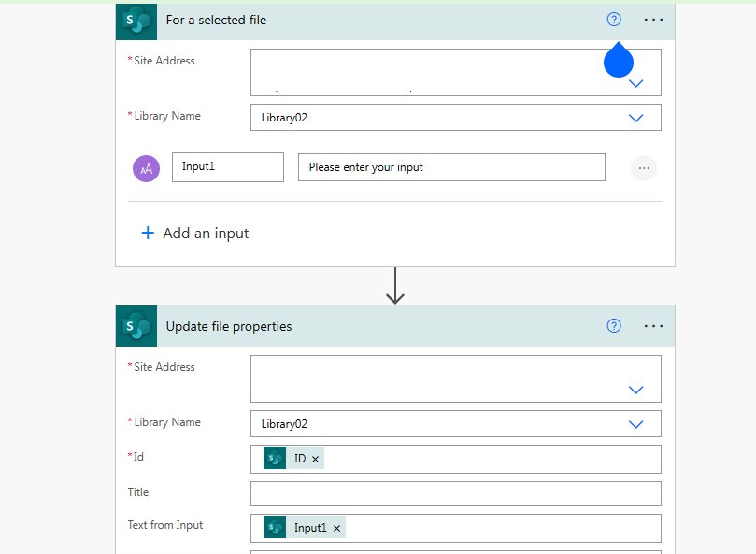Viewport: 756px width, 554px height.
Task: Open ellipsis menu of "Update file properties" card
Action: click(653, 326)
